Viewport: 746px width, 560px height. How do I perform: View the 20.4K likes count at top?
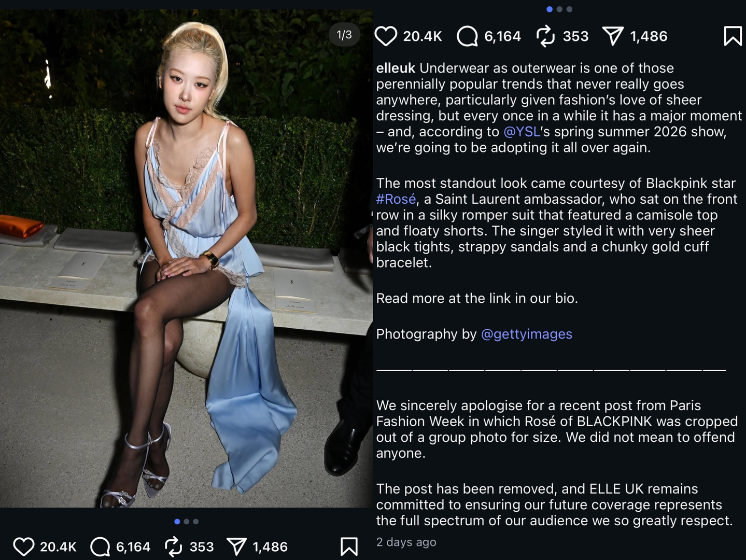point(423,36)
